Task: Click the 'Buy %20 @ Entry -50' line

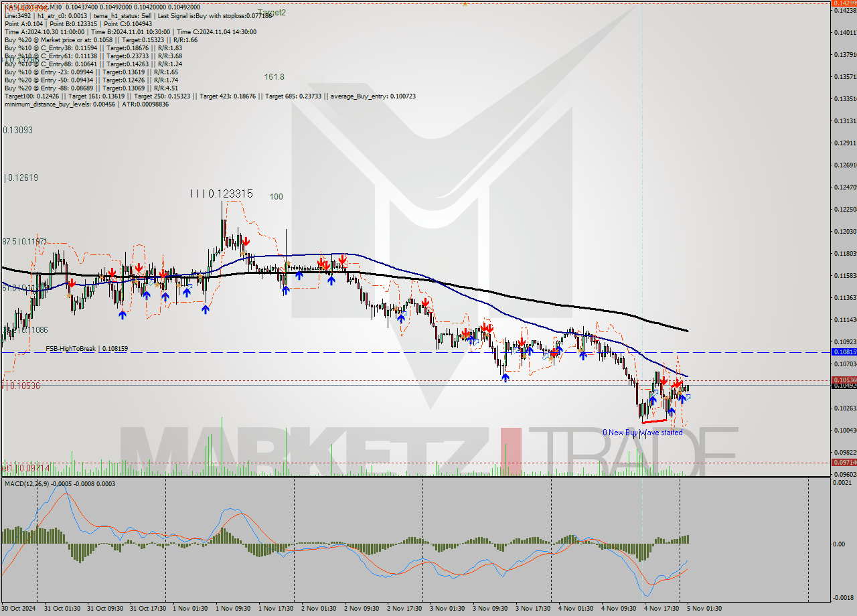Action: click(x=91, y=80)
